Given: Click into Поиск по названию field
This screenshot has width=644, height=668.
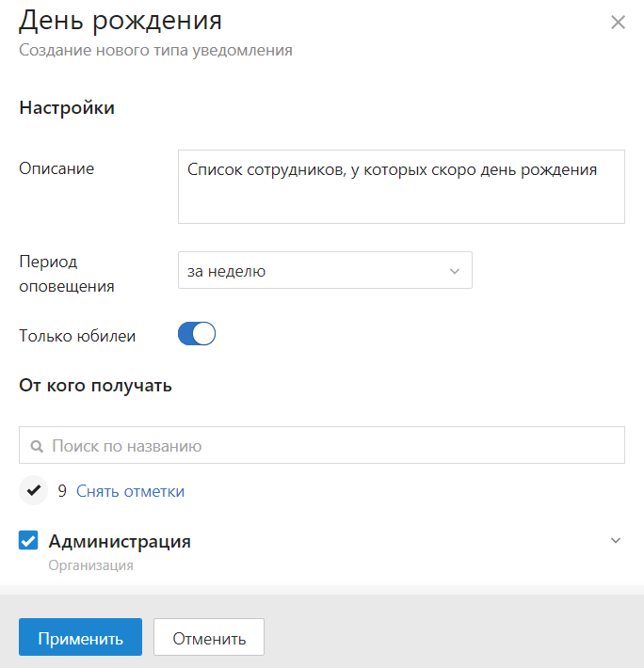Looking at the screenshot, I should [x=322, y=445].
